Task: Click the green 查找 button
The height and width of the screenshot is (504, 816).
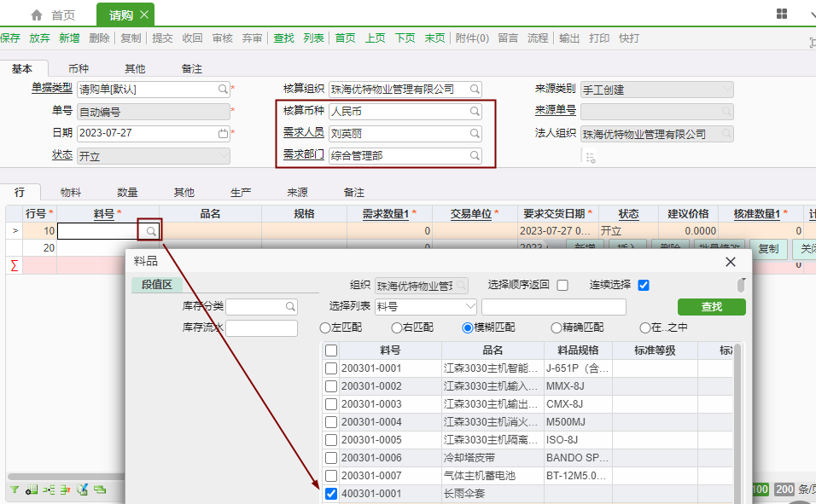Action: point(711,307)
